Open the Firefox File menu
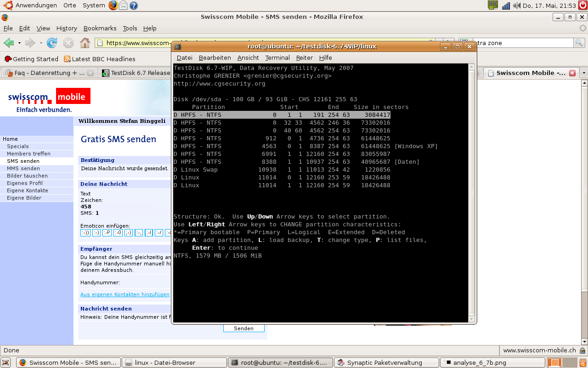 point(8,28)
